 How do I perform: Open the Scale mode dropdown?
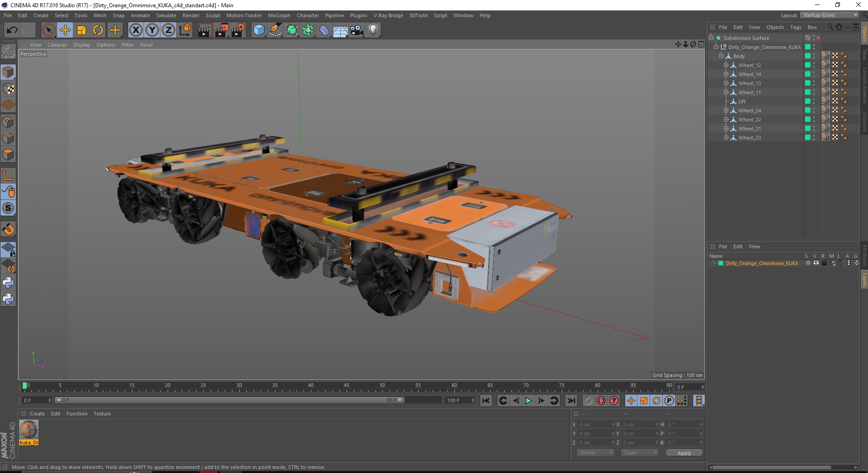(639, 453)
